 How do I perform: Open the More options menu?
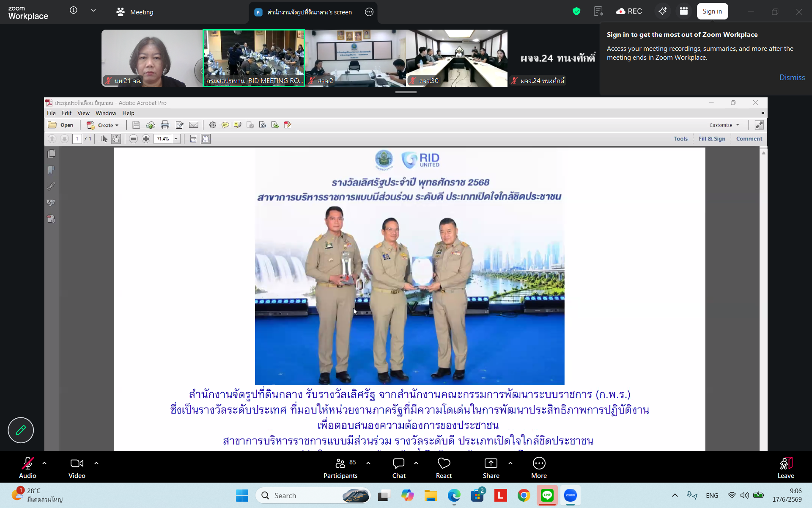pos(539,468)
